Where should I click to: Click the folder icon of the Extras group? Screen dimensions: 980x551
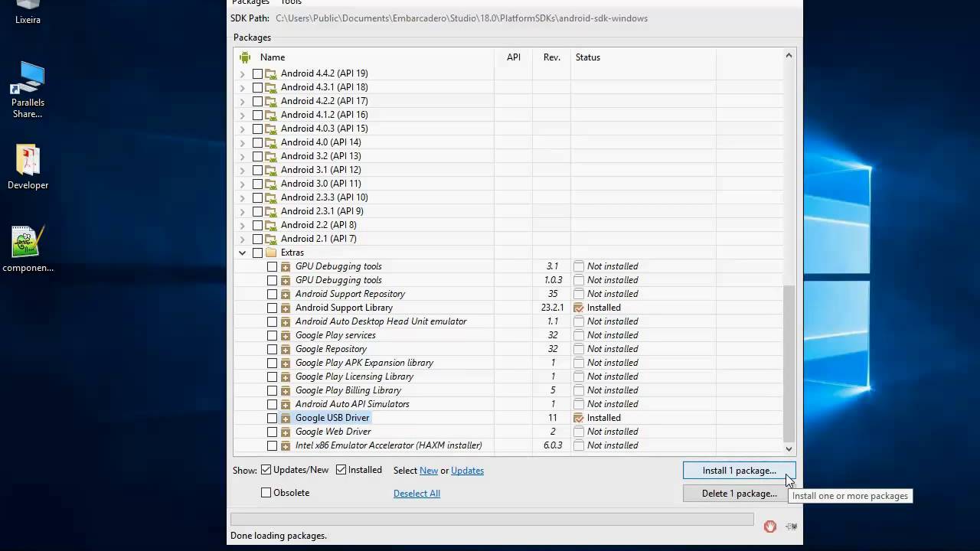pyautogui.click(x=270, y=253)
